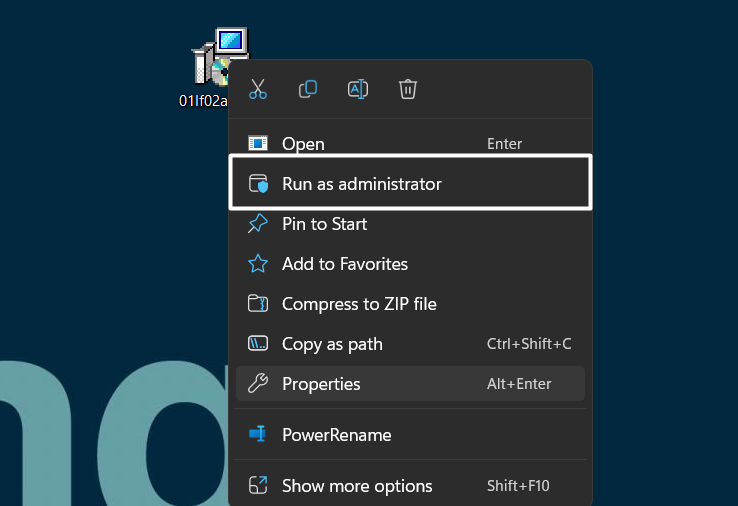738x506 pixels.
Task: Click the PowerRename icon
Action: [258, 435]
